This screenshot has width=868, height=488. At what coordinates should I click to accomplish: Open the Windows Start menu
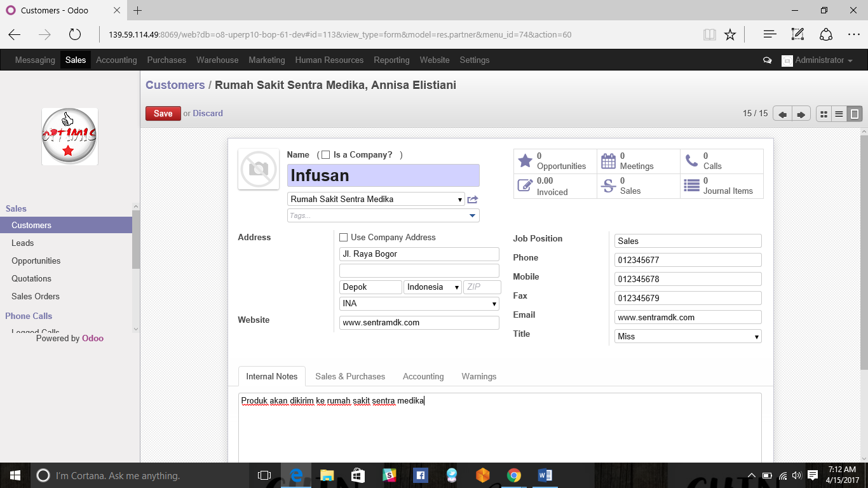15,475
